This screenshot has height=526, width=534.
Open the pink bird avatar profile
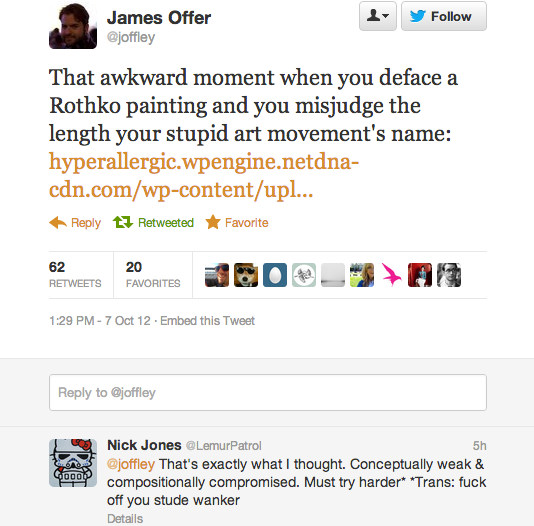tap(391, 275)
